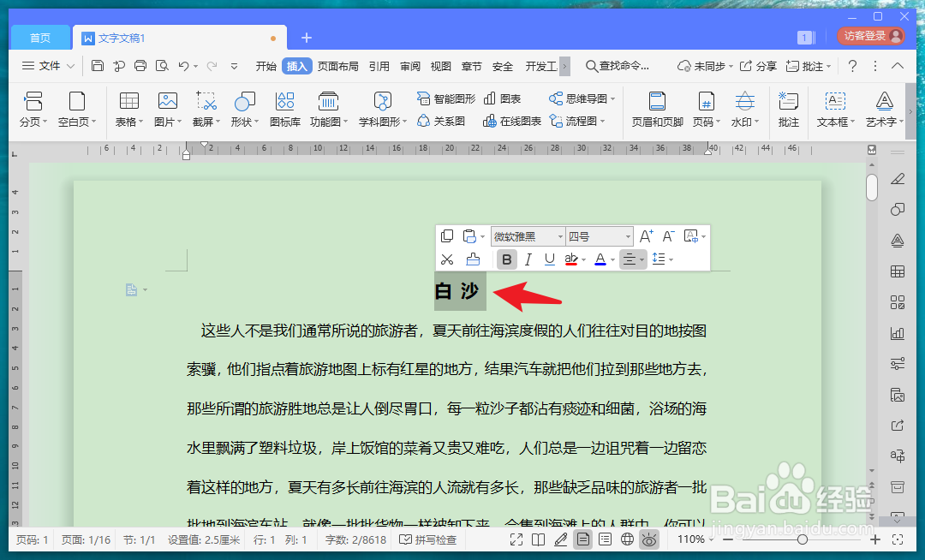The height and width of the screenshot is (560, 925).
Task: Open the font name dropdown showing 微软雅黑
Action: point(561,235)
